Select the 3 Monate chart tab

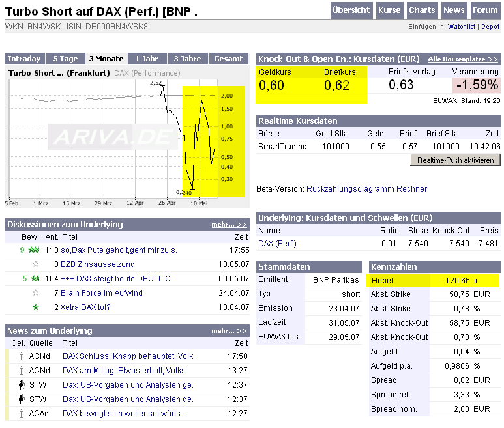point(106,59)
